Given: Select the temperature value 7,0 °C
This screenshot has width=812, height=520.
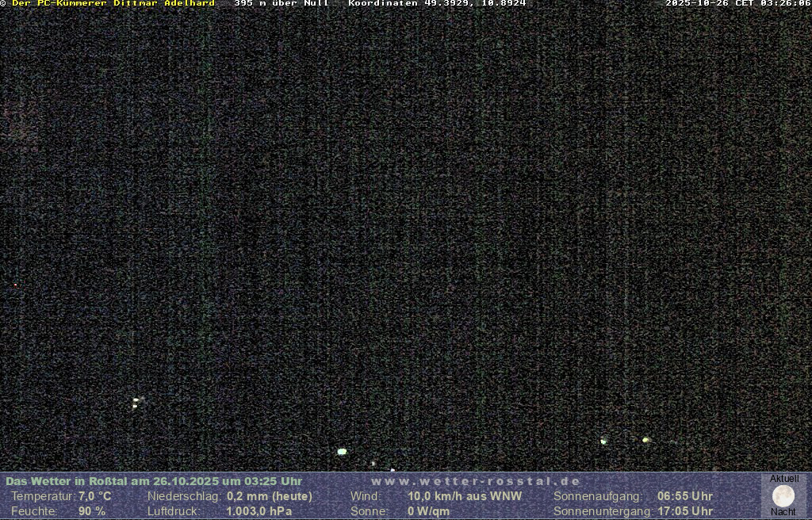Looking at the screenshot, I should point(94,496).
